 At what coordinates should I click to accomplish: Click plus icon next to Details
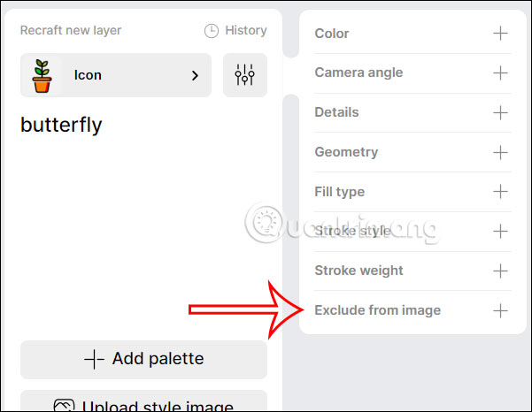(x=500, y=112)
